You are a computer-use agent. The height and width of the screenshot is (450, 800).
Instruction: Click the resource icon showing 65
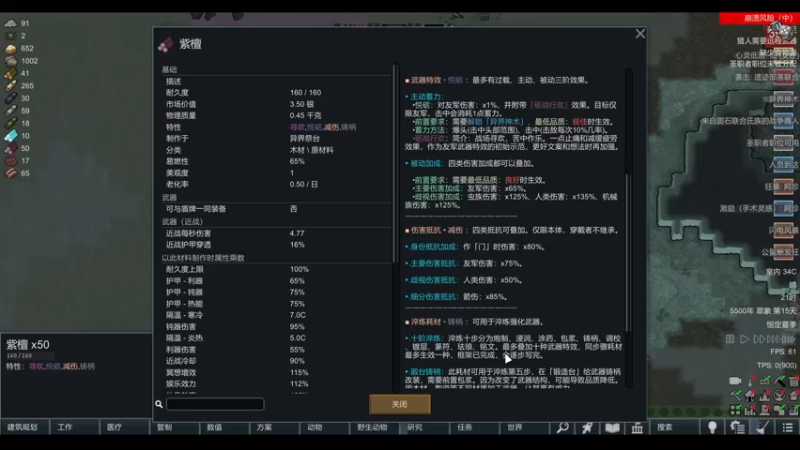(x=11, y=173)
